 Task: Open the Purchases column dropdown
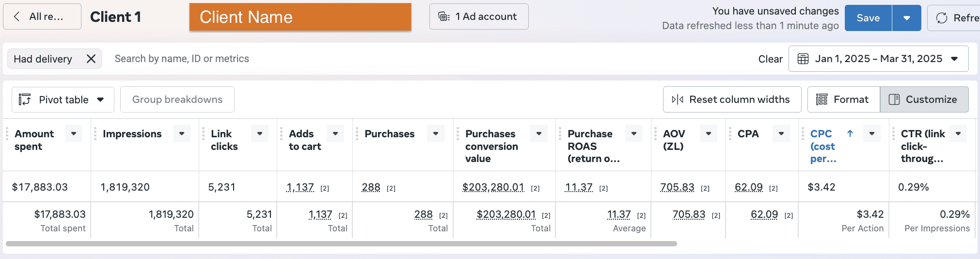(x=436, y=133)
